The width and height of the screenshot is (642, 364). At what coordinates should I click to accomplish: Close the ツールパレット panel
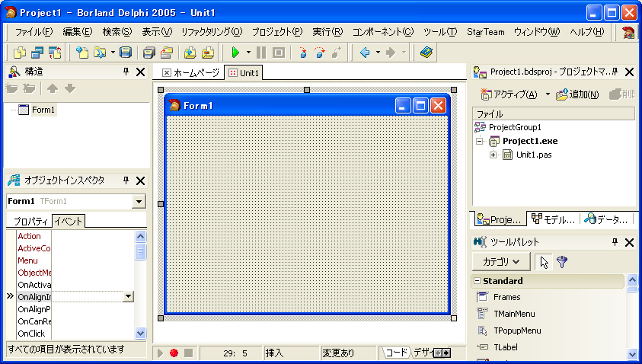629,242
